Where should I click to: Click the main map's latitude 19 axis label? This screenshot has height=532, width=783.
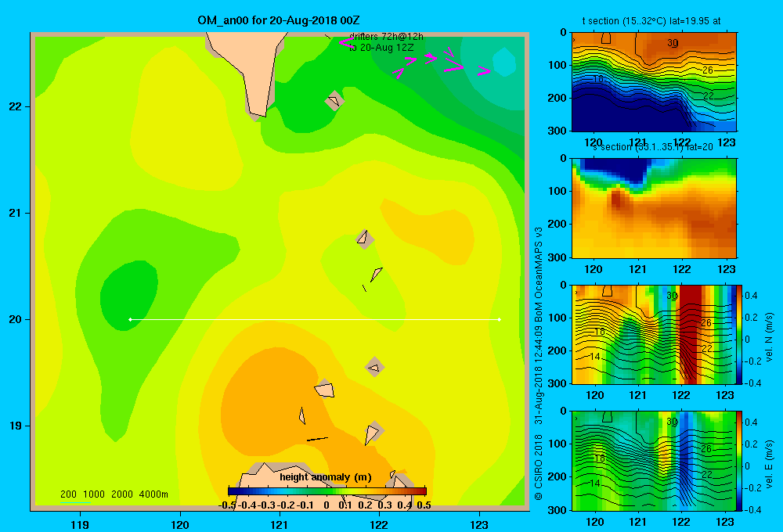[15, 426]
